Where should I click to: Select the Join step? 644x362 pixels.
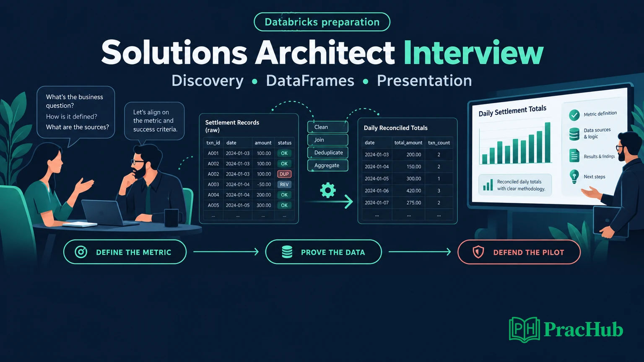328,140
